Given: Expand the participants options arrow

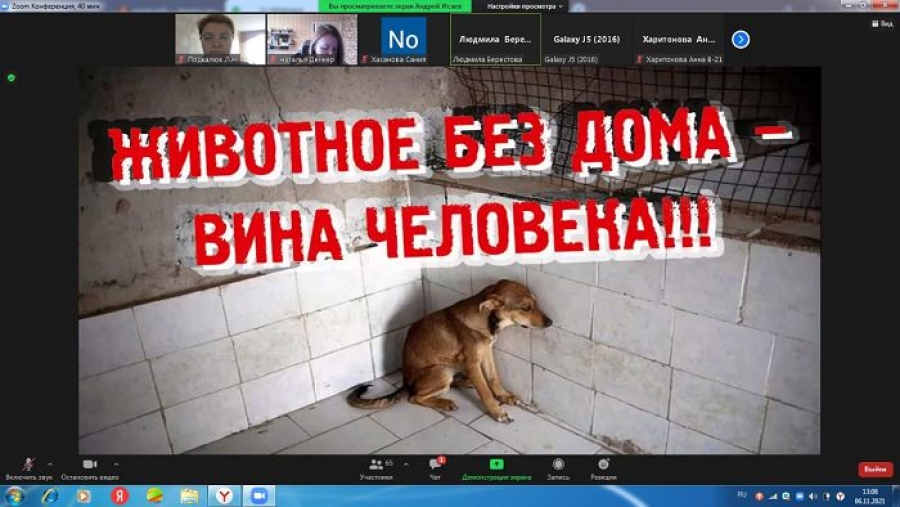Looking at the screenshot, I should pos(406,464).
